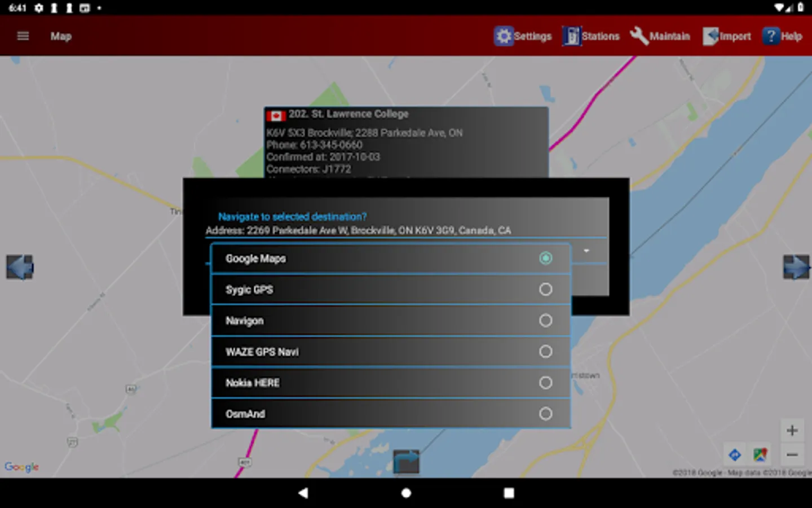Collapse the navigation app dropdown arrow
Image resolution: width=812 pixels, height=508 pixels.
[586, 251]
